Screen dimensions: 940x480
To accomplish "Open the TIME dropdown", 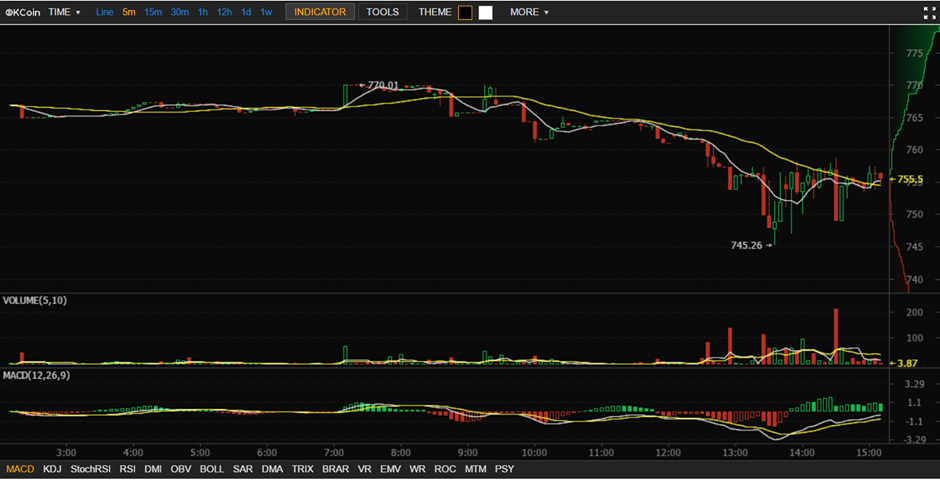I will [64, 12].
